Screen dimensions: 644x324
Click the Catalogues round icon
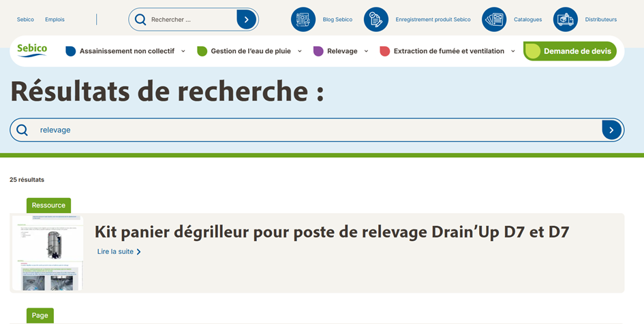(494, 19)
